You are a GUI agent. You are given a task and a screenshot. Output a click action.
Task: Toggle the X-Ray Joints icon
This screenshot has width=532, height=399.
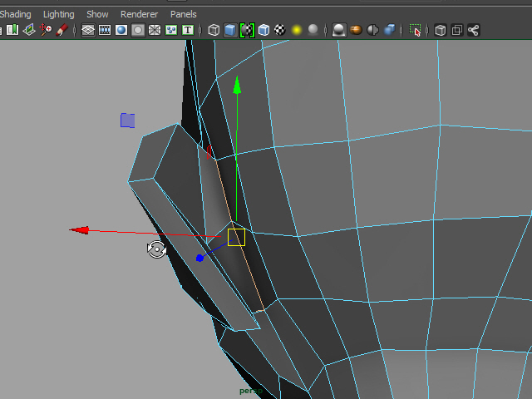coord(473,30)
